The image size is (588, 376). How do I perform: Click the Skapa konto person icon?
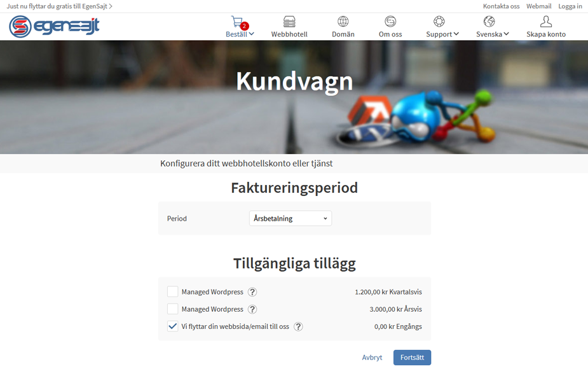(x=546, y=22)
